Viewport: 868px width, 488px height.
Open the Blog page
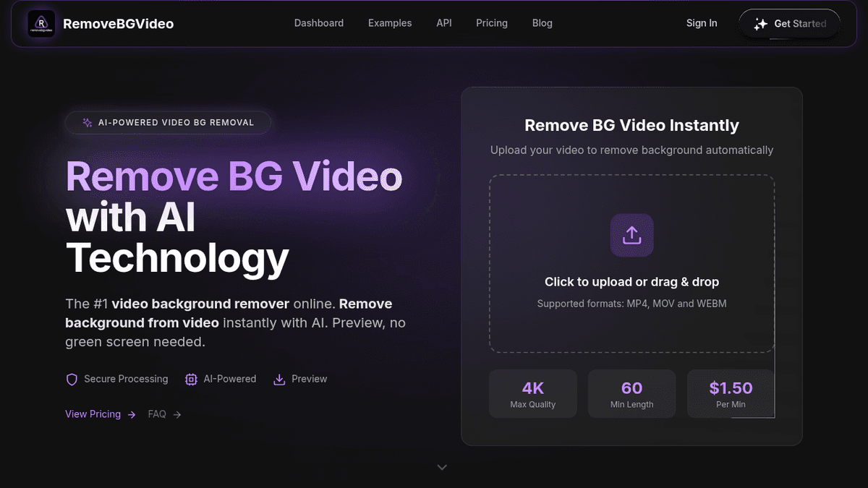tap(542, 23)
